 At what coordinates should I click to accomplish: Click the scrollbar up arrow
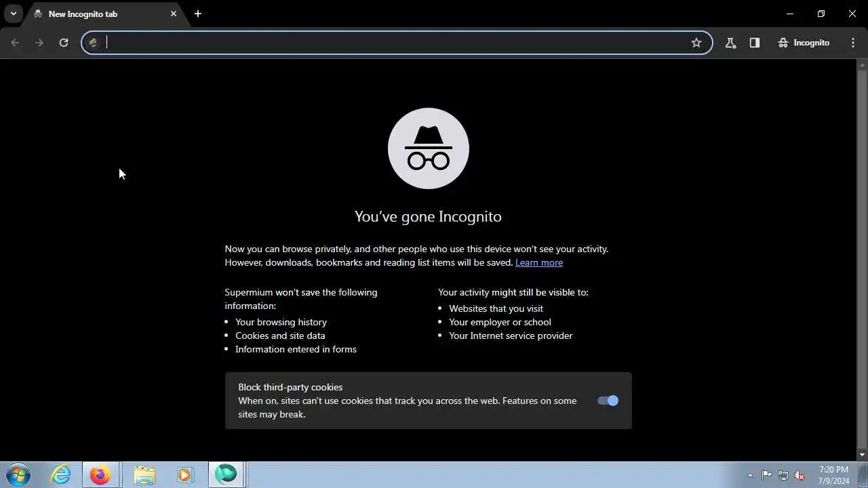(x=863, y=65)
